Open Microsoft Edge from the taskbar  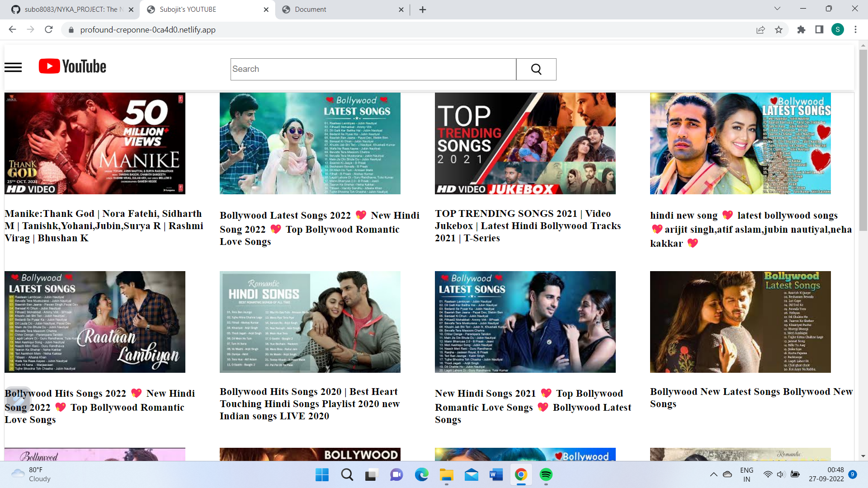pos(422,475)
